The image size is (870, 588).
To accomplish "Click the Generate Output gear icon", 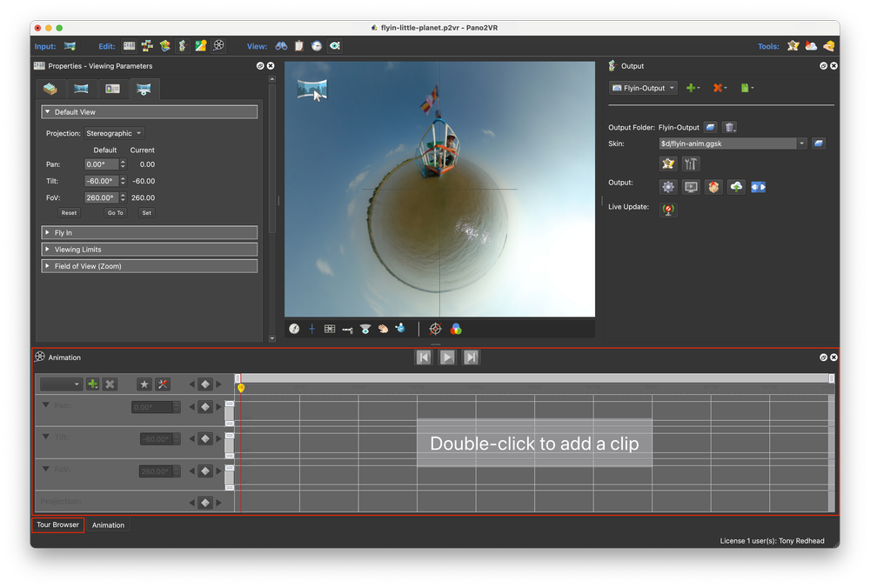I will coord(668,187).
